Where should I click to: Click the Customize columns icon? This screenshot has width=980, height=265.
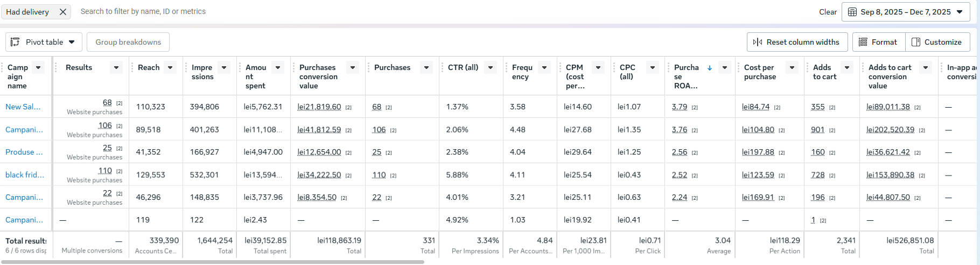tap(916, 42)
